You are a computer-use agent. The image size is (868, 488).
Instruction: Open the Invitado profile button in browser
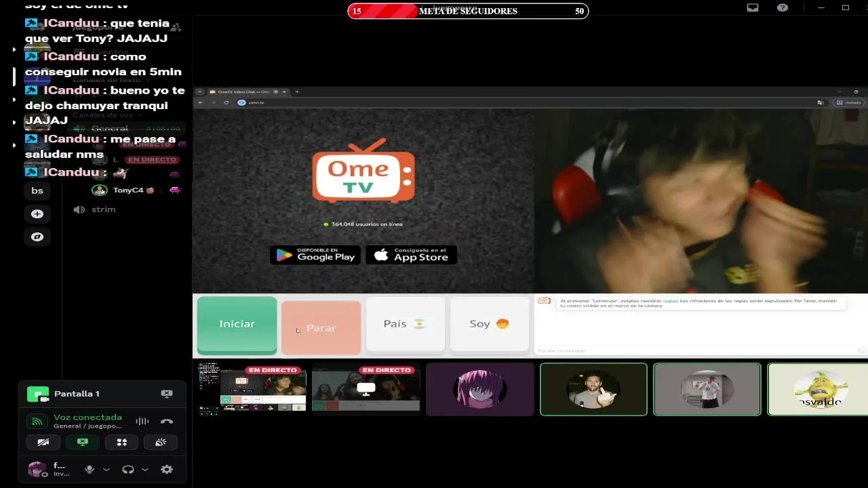(849, 102)
